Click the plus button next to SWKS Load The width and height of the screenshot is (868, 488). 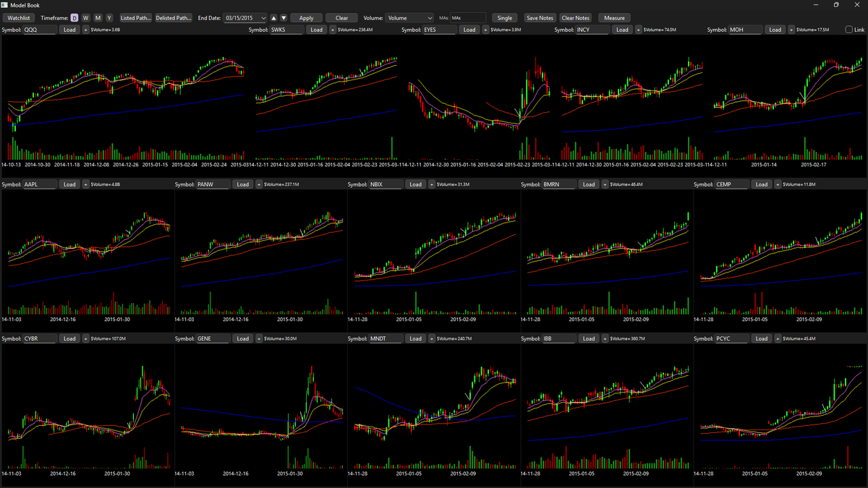click(x=333, y=30)
